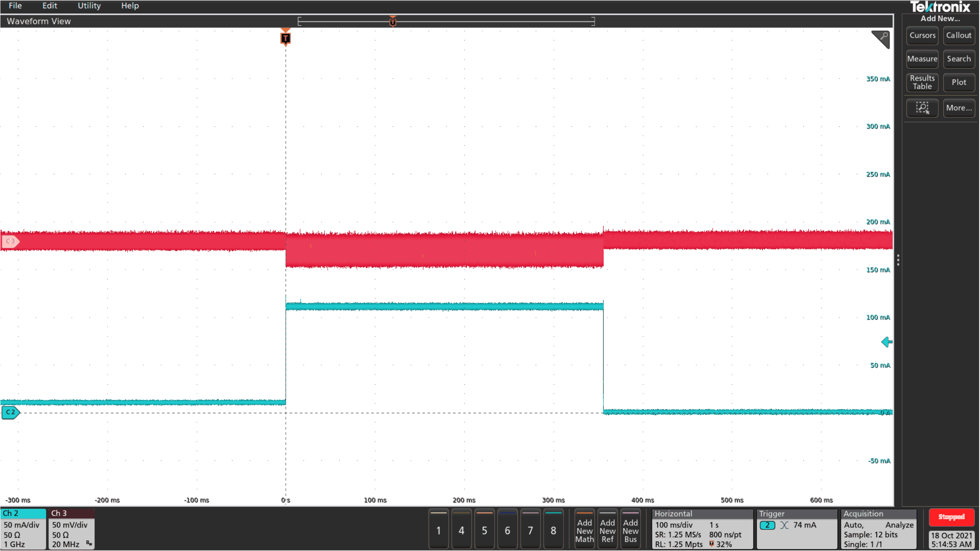Select the C3 waveform handle on the left
Screen dimensions: 980x551
(x=11, y=242)
